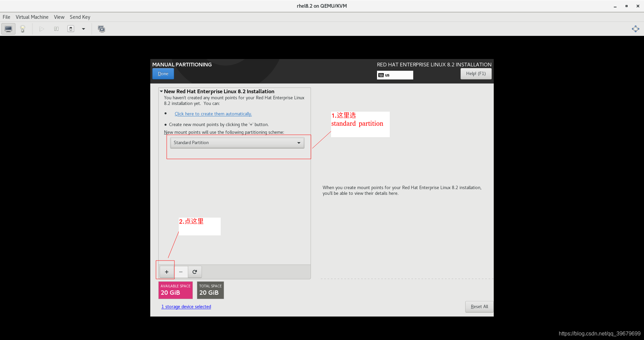Open 1 storage device selected link
The height and width of the screenshot is (340, 644).
[186, 307]
